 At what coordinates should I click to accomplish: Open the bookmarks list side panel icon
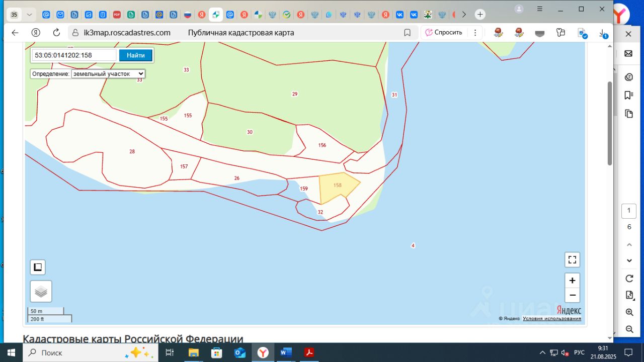pos(628,95)
